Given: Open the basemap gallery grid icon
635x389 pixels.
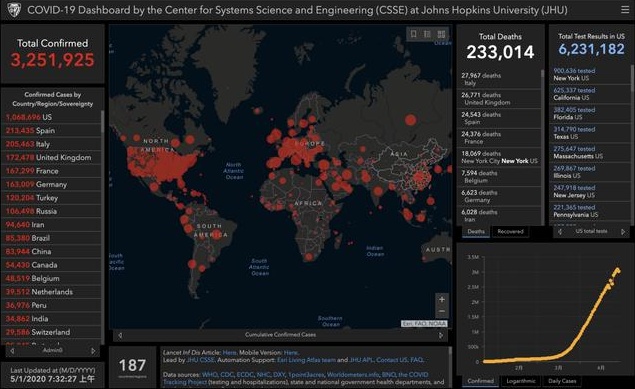Looking at the screenshot, I should 441,34.
